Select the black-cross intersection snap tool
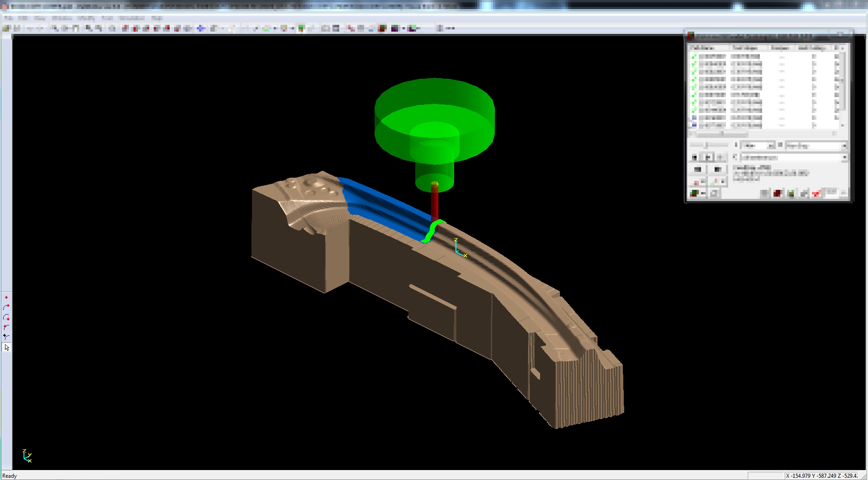 pyautogui.click(x=6, y=337)
